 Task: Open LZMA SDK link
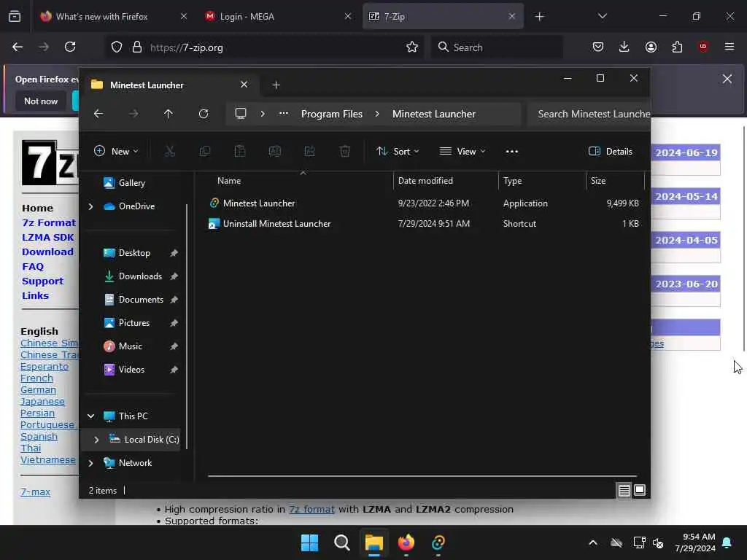pos(47,237)
